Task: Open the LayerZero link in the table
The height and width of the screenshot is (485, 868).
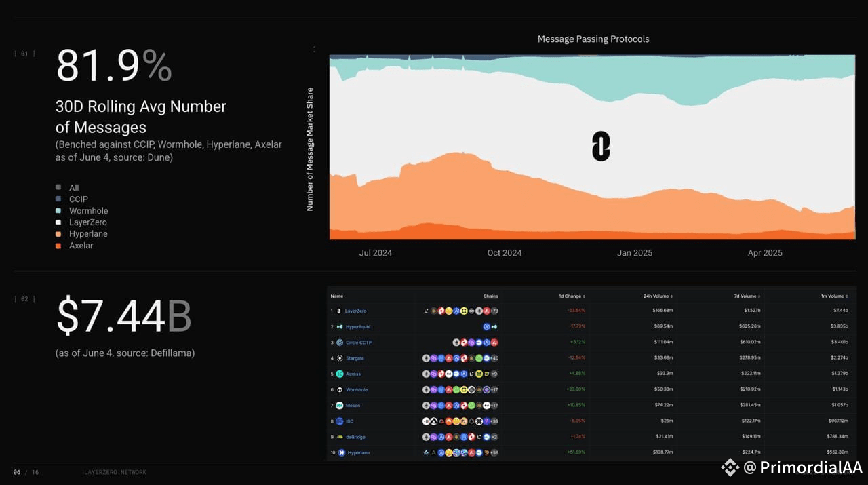Action: (x=356, y=311)
